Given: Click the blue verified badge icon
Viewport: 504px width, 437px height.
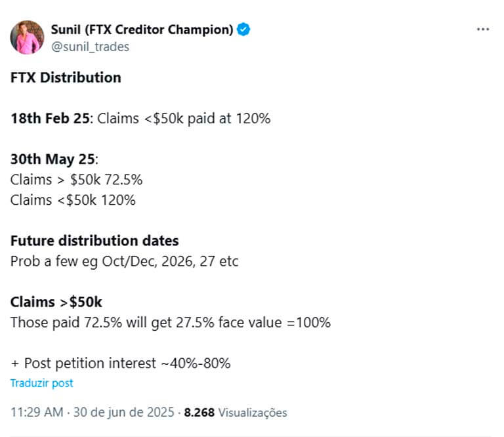Looking at the screenshot, I should point(243,30).
